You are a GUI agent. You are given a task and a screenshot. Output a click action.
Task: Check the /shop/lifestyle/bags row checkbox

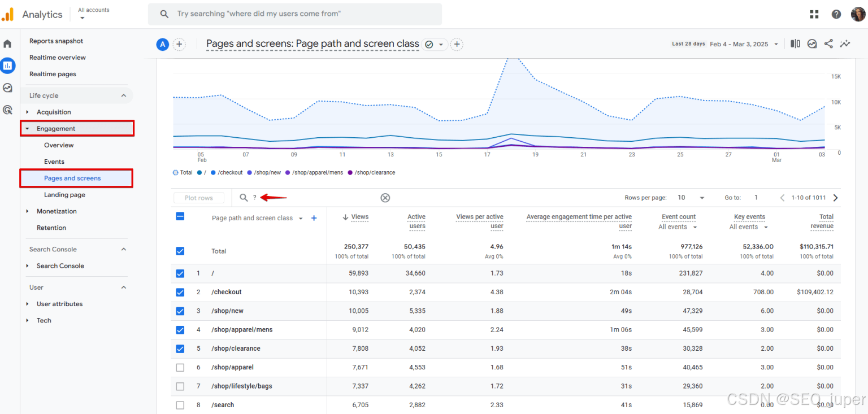(180, 386)
